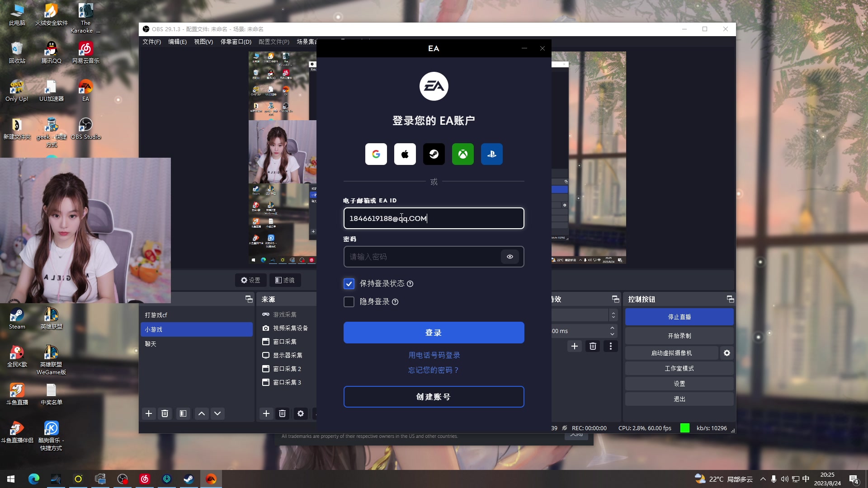Screen dimensions: 868x488
Task: Select the 窗口采集 2 source
Action: 288,369
